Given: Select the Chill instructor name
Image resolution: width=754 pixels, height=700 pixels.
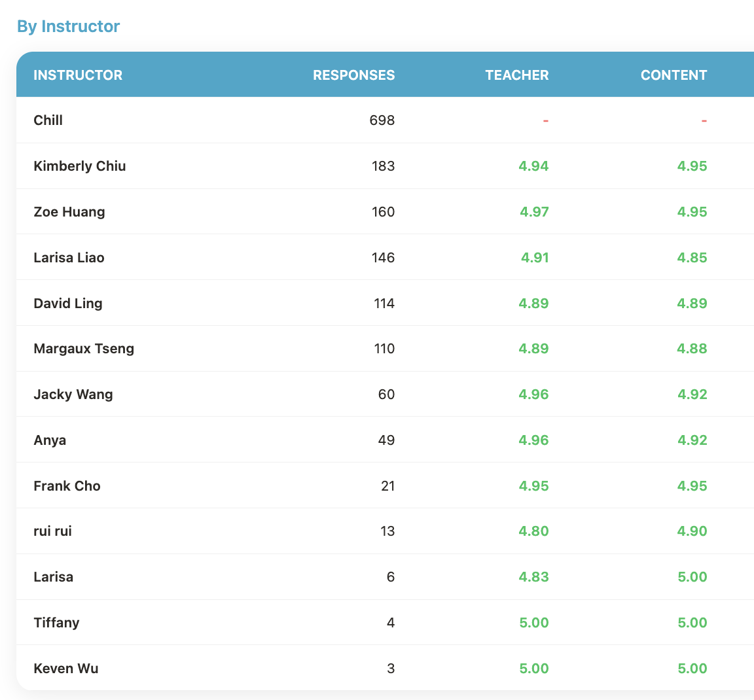Looking at the screenshot, I should (x=48, y=120).
